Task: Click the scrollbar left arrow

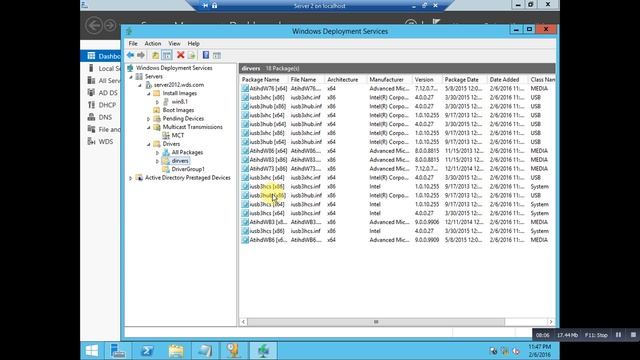Action: (x=243, y=322)
